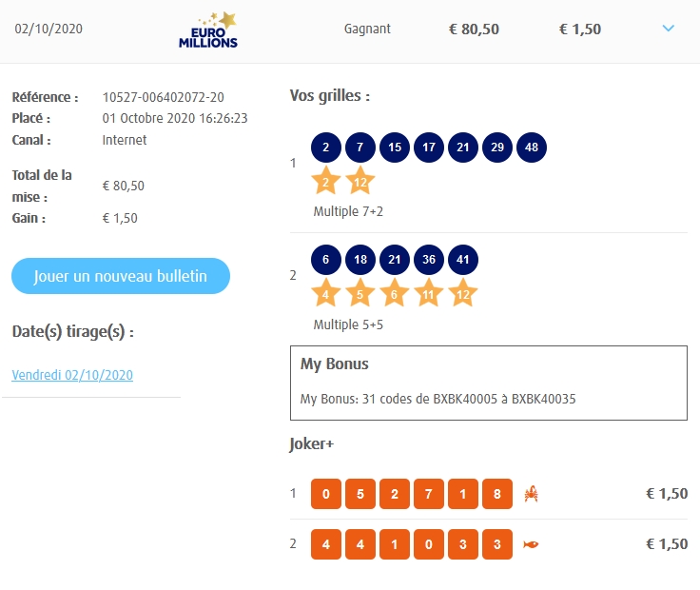Screen dimensions: 700x590
Task: Click star number 2 in grid 1
Action: click(x=326, y=180)
